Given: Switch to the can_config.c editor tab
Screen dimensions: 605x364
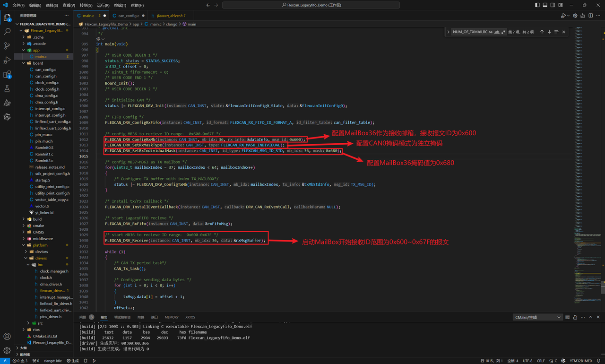Looking at the screenshot, I should (x=129, y=16).
